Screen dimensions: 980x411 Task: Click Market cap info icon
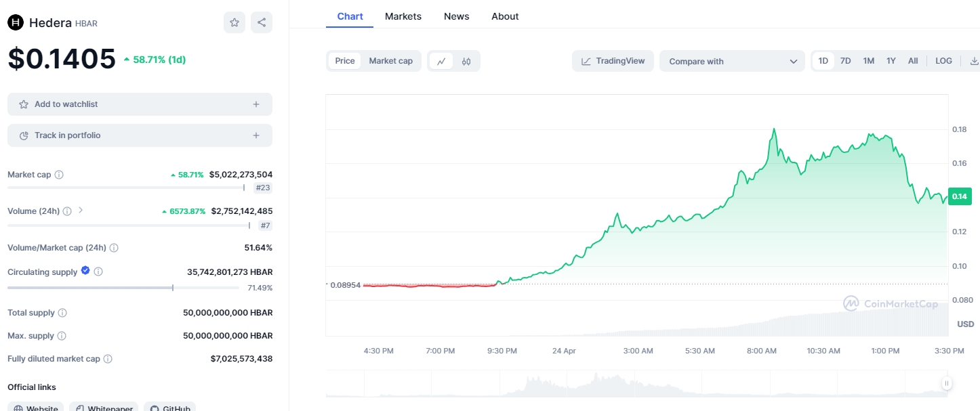coord(59,175)
